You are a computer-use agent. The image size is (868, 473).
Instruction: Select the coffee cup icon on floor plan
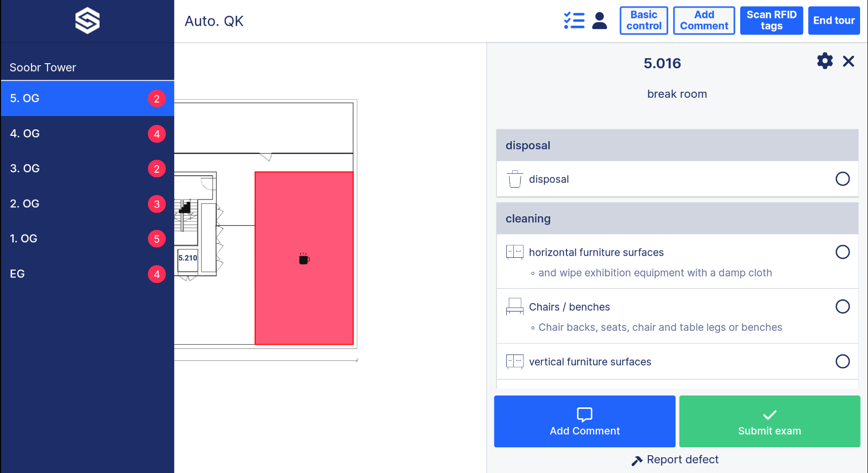coord(304,259)
